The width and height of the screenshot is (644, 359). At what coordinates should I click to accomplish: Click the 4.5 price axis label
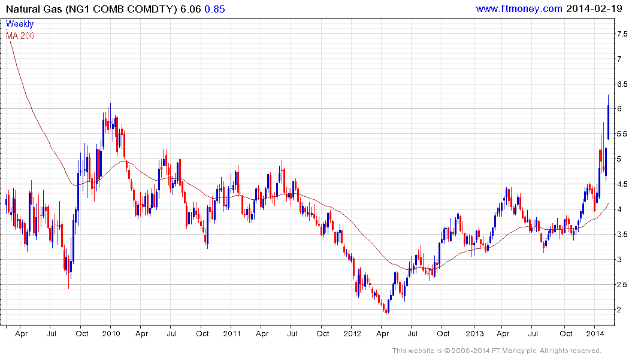tap(622, 185)
